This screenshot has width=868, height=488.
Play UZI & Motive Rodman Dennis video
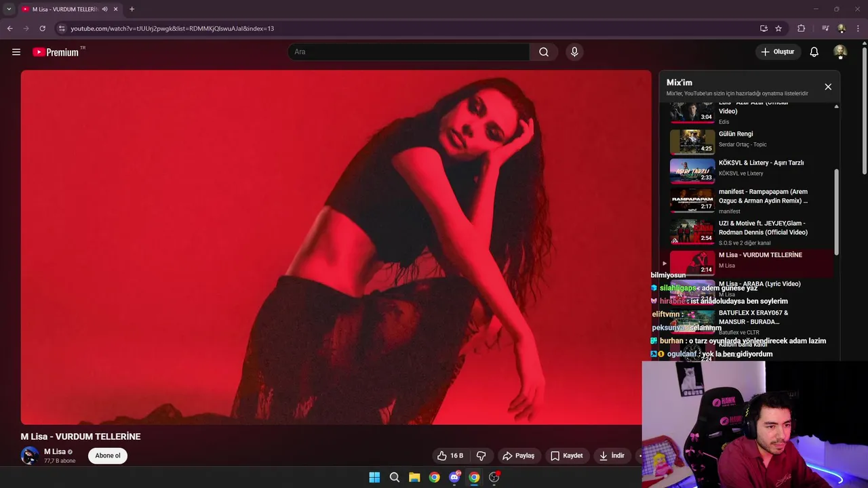[750, 232]
